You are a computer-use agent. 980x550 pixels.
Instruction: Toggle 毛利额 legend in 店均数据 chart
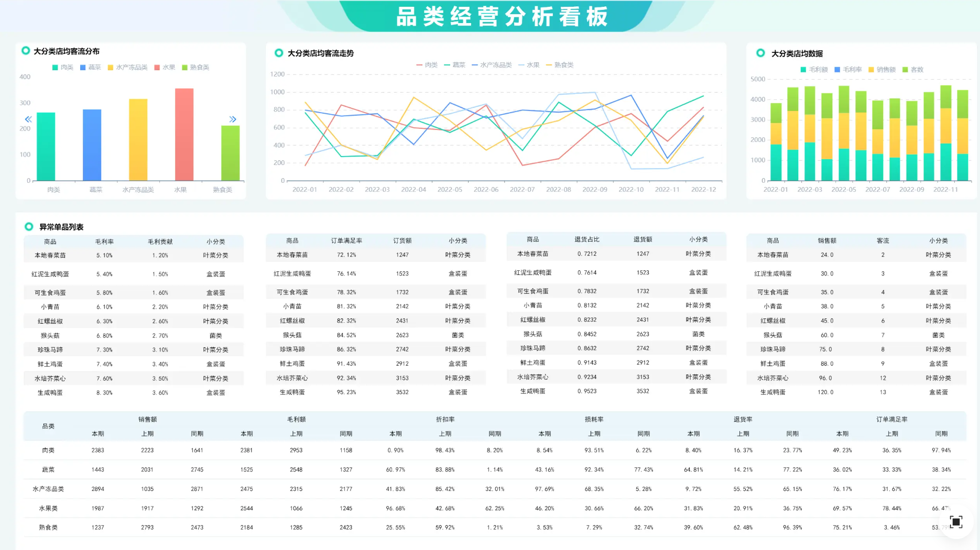point(814,70)
